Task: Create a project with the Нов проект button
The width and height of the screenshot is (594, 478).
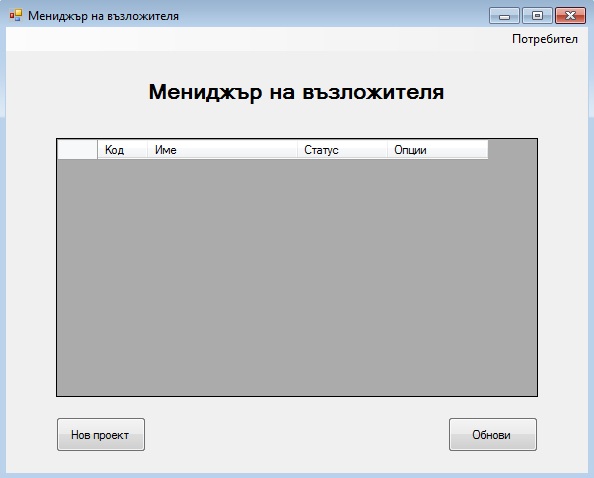Action: pyautogui.click(x=101, y=434)
